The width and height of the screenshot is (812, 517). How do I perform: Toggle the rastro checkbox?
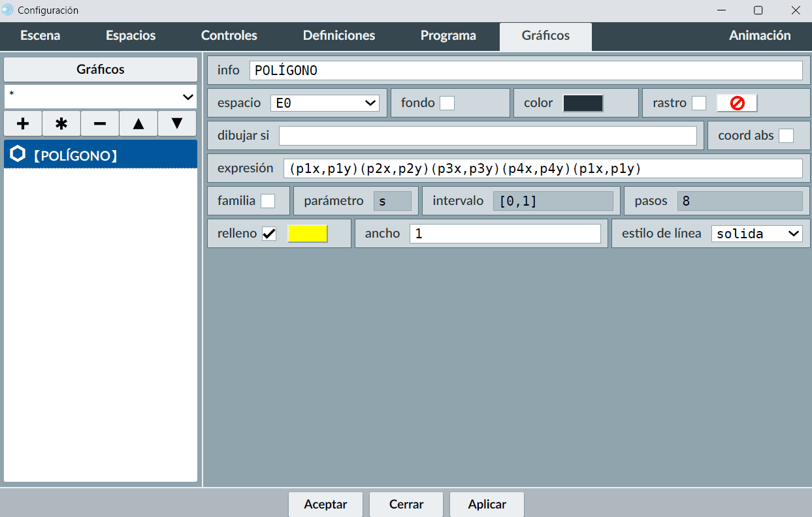(699, 103)
